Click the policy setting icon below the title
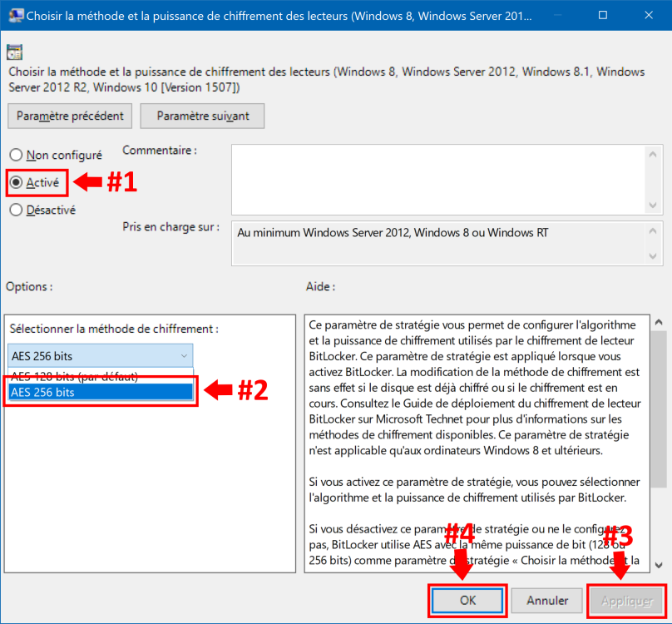This screenshot has height=624, width=672. tap(14, 52)
